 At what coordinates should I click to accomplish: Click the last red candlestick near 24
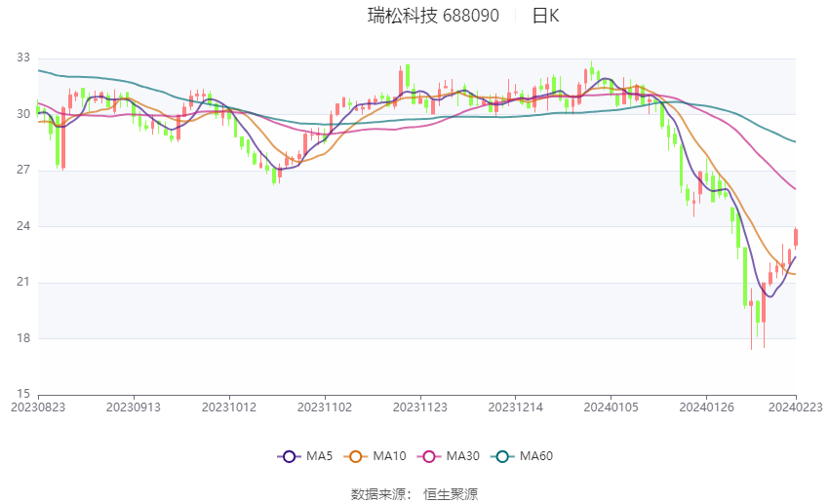click(x=796, y=237)
